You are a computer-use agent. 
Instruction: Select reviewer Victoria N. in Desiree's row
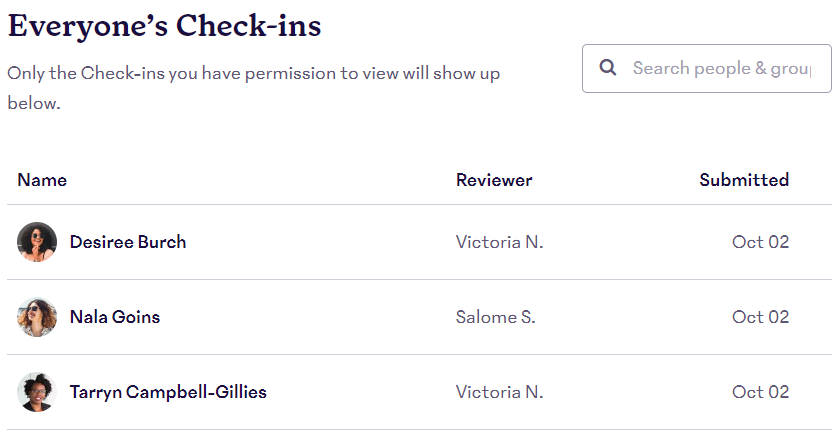pos(499,242)
